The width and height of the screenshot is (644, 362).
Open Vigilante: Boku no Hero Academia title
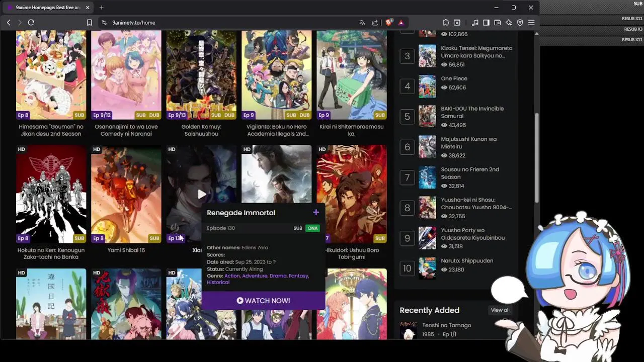pyautogui.click(x=277, y=130)
